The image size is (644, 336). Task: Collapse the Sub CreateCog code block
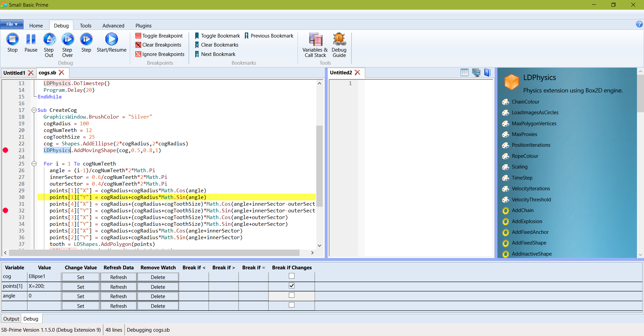click(x=34, y=110)
